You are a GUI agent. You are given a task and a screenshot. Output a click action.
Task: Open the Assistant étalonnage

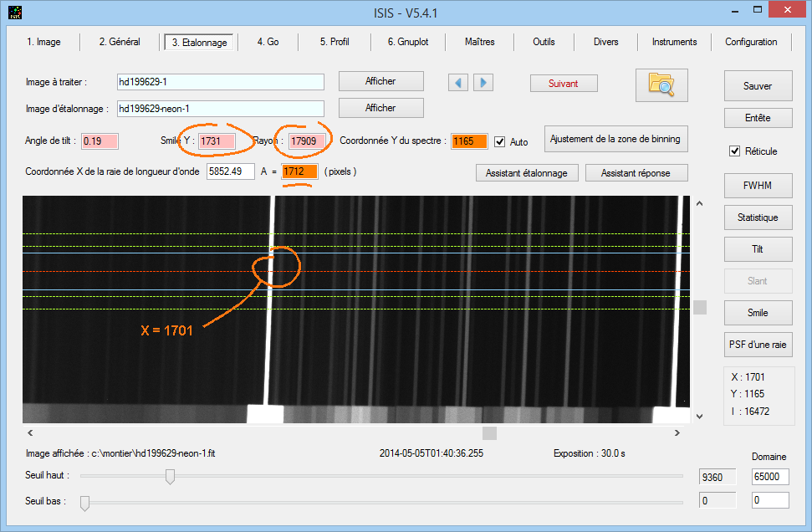527,173
